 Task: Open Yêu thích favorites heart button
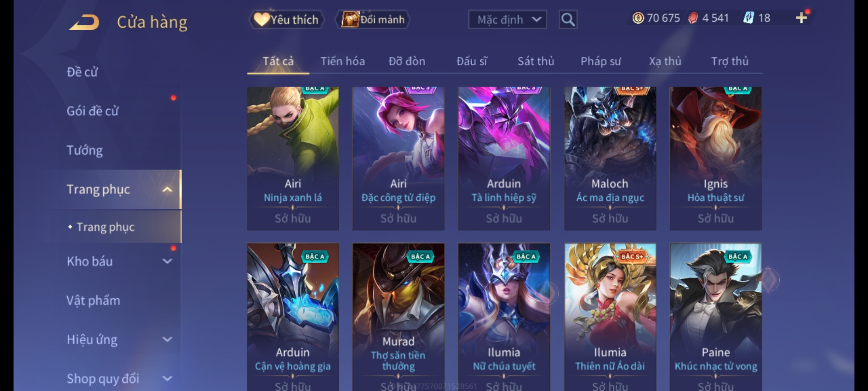[286, 20]
